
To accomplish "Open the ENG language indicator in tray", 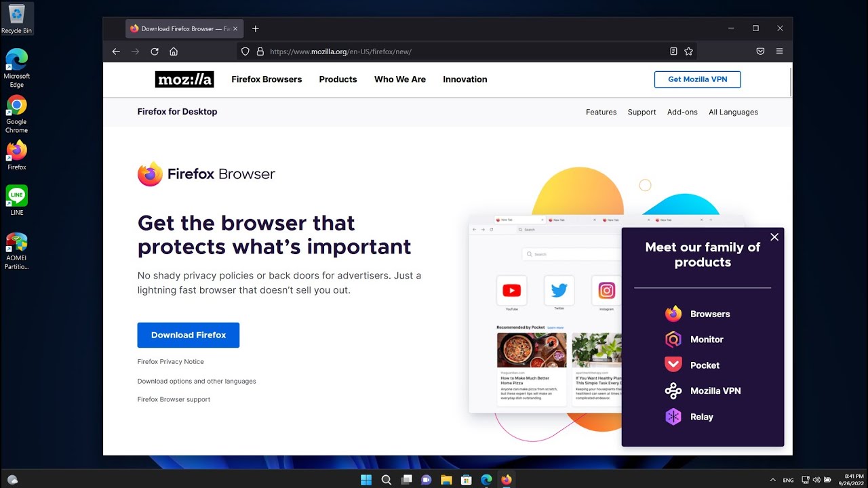I will point(788,480).
